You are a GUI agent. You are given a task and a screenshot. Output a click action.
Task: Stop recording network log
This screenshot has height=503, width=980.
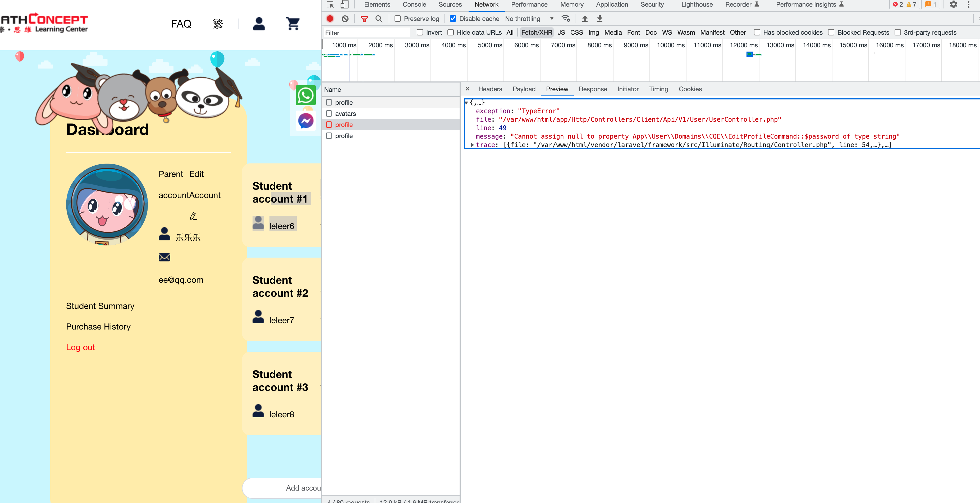click(x=330, y=19)
